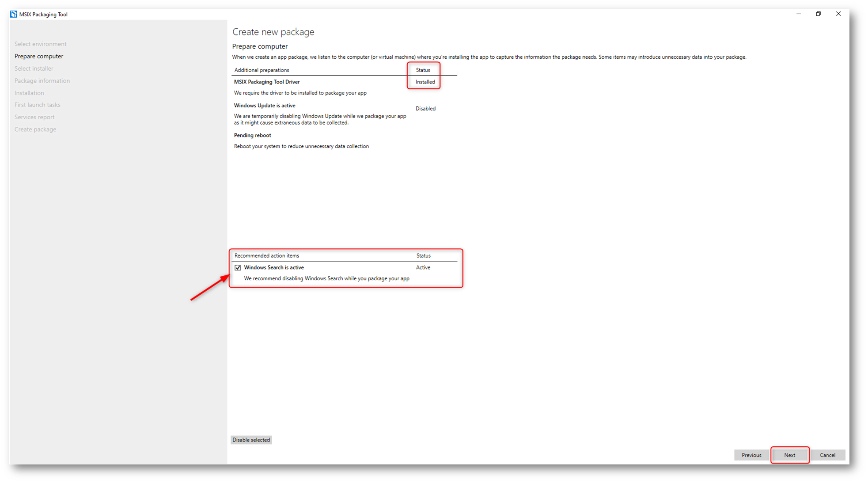
Task: Click the Disable selected button
Action: click(x=251, y=440)
